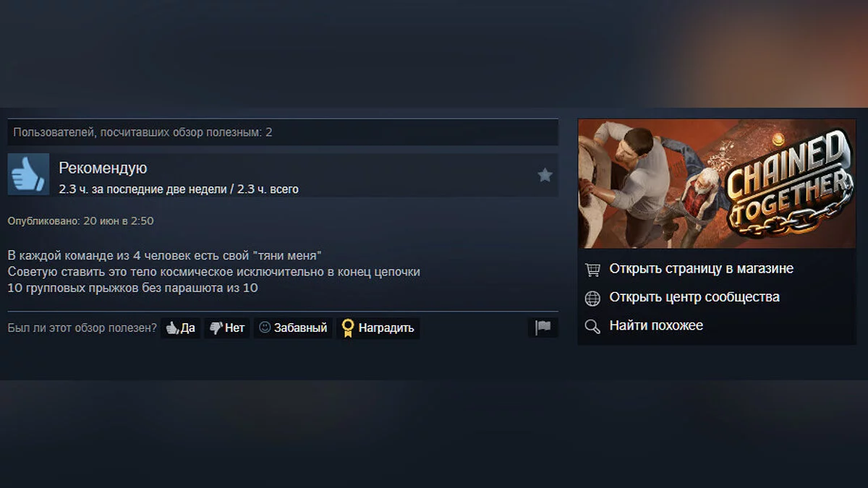This screenshot has height=488, width=868.
Task: Click the golden award ribbon icon
Action: coord(348,328)
